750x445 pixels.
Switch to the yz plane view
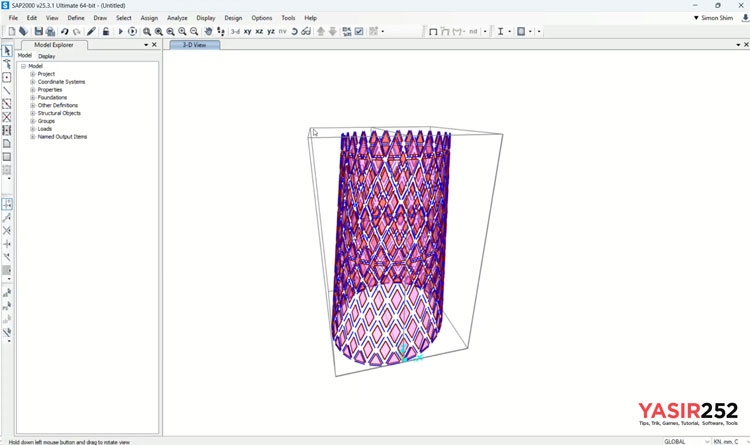pos(271,32)
